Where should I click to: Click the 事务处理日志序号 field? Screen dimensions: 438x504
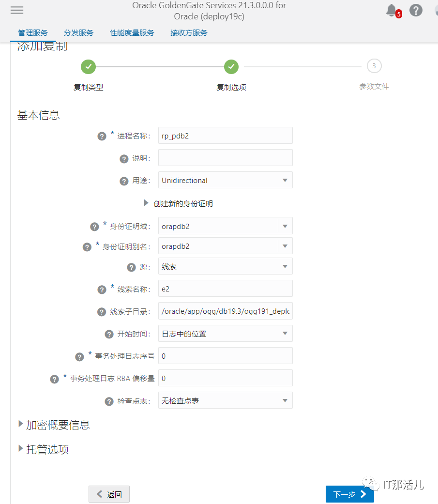pyautogui.click(x=225, y=355)
